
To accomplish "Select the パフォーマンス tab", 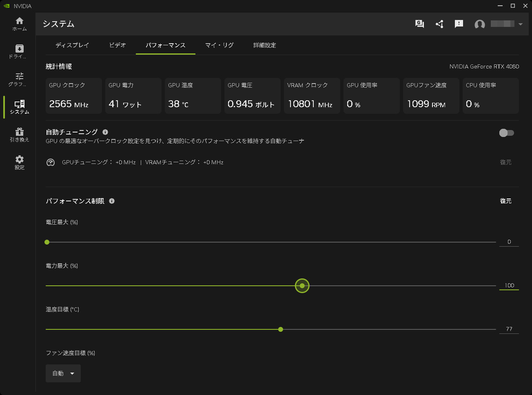I will click(x=166, y=45).
